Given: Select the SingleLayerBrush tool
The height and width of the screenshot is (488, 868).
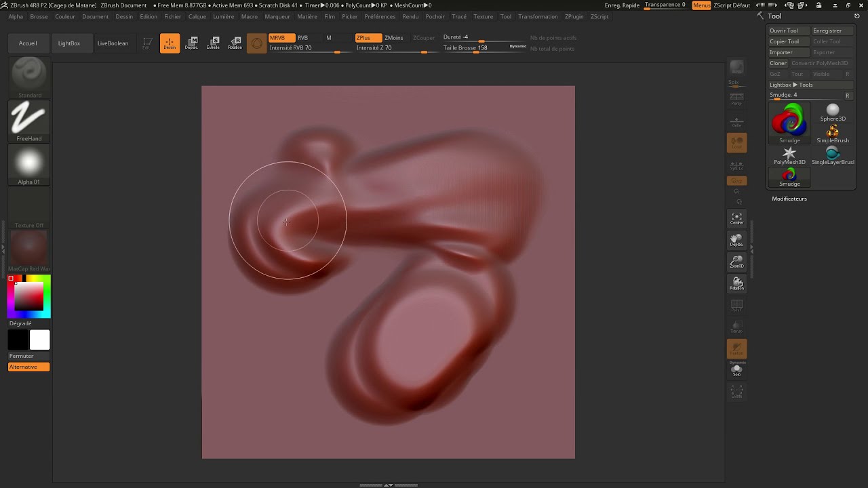Looking at the screenshot, I should click(x=833, y=156).
